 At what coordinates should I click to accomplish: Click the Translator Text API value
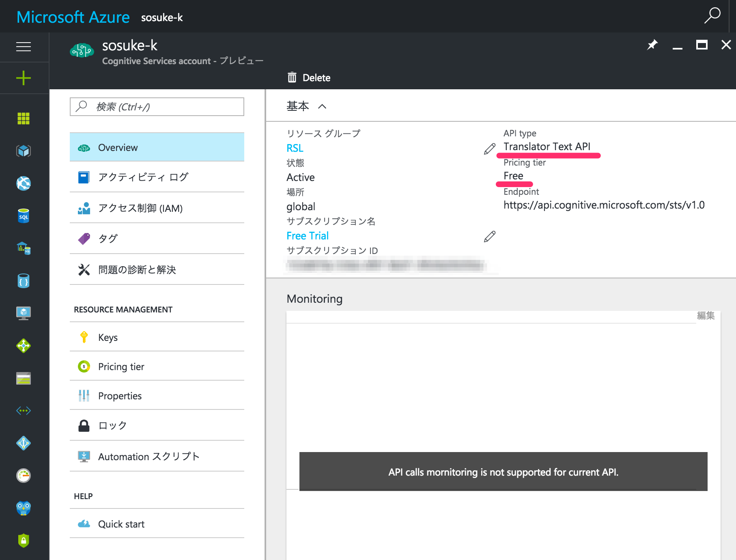coord(547,146)
